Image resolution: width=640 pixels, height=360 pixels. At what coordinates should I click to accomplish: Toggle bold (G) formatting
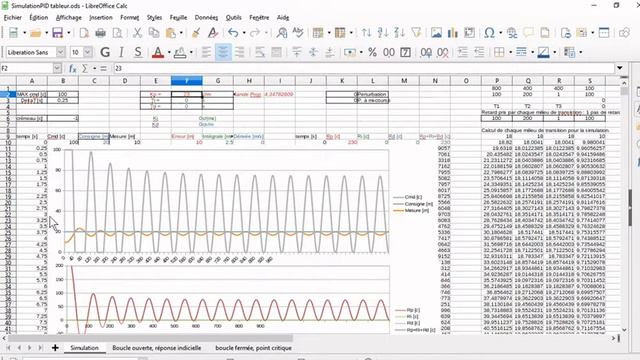tap(105, 52)
